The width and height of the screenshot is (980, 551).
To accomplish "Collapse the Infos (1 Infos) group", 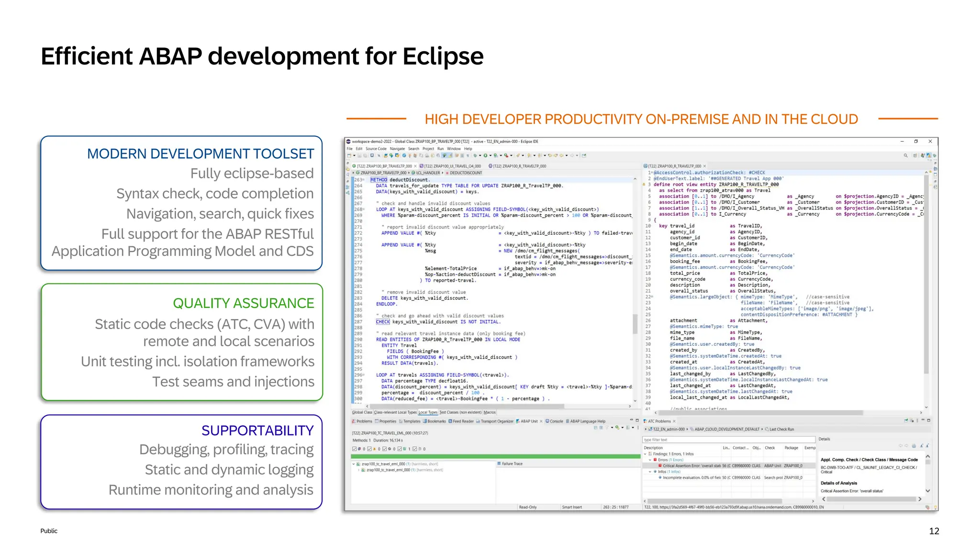I will point(650,472).
